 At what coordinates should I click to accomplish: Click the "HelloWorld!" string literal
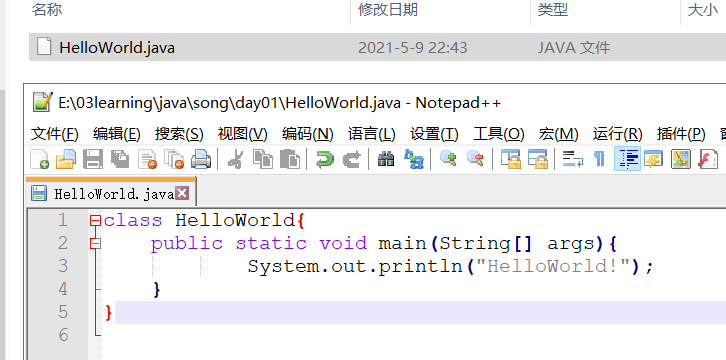pos(554,267)
